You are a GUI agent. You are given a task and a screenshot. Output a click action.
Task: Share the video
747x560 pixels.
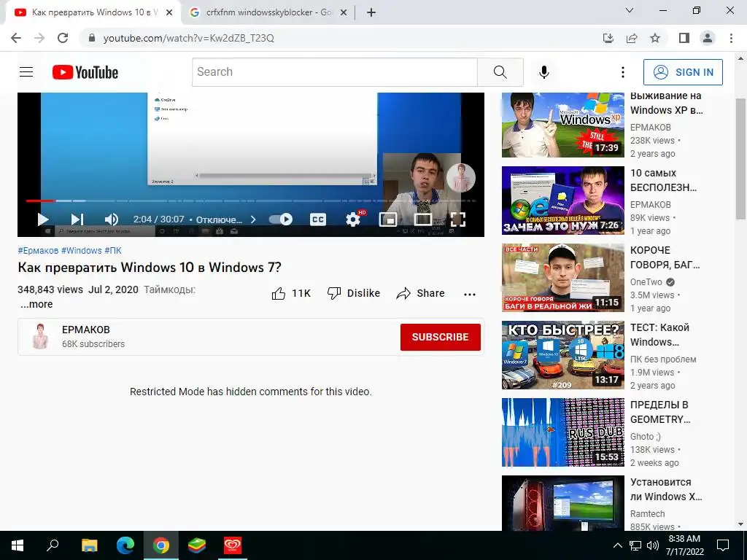[x=421, y=293]
